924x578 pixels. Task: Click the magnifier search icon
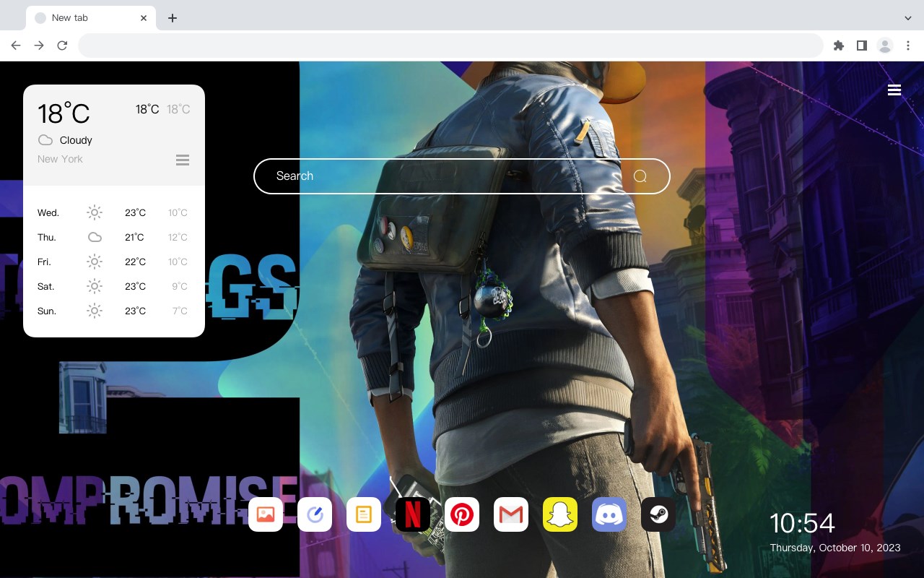(640, 176)
